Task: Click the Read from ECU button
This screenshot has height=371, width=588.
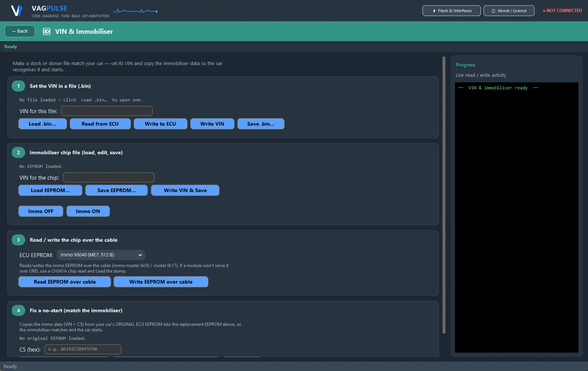Action: pyautogui.click(x=100, y=124)
